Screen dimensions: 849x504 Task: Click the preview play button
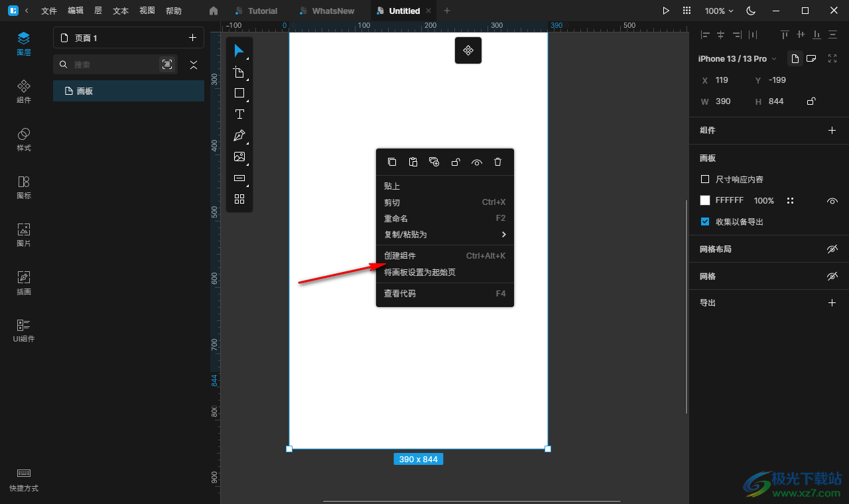tap(666, 11)
